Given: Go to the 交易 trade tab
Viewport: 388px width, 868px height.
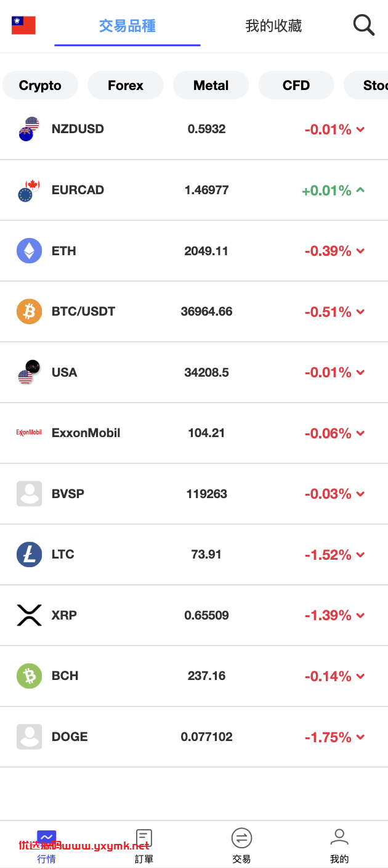Looking at the screenshot, I should (x=241, y=846).
